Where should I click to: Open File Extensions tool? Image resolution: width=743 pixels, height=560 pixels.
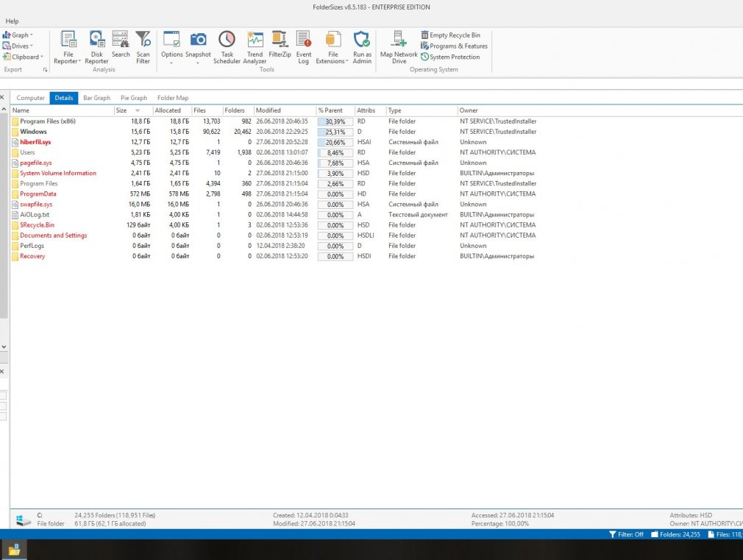point(333,47)
